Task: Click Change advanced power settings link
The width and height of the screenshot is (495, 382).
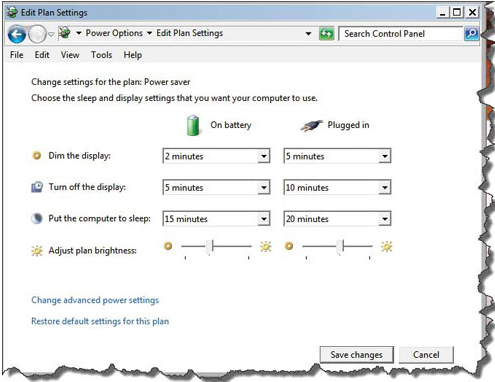Action: 95,300
